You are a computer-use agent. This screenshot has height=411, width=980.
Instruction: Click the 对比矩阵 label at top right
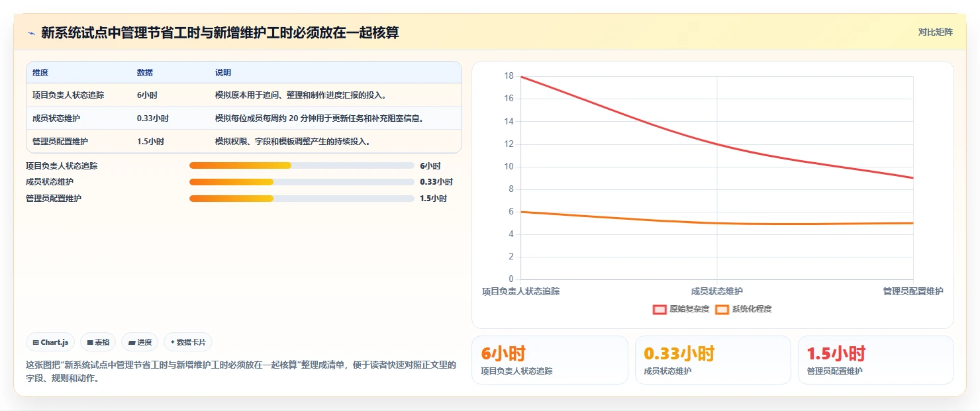coord(935,32)
